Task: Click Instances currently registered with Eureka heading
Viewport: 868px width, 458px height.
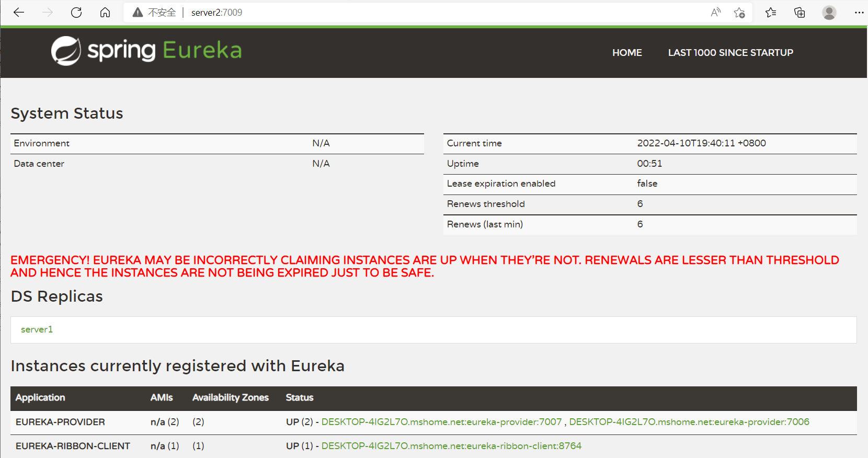Action: click(x=177, y=366)
